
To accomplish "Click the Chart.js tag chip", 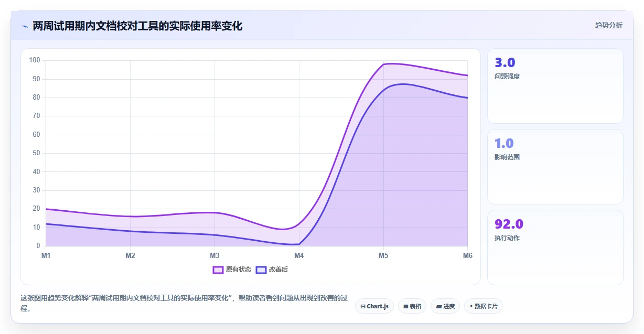I will coord(374,306).
